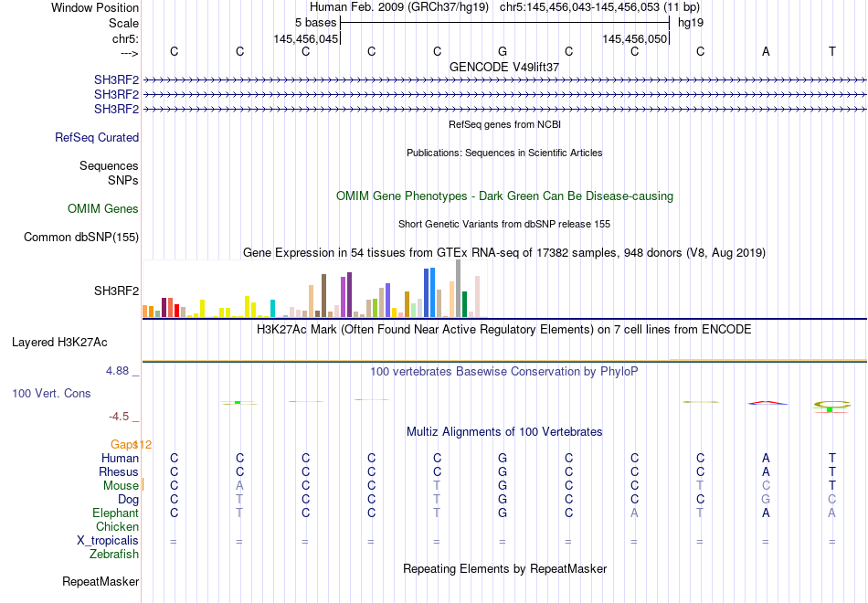The image size is (868, 603).
Task: Select the 'Dog' alignment row label
Action: [x=129, y=500]
